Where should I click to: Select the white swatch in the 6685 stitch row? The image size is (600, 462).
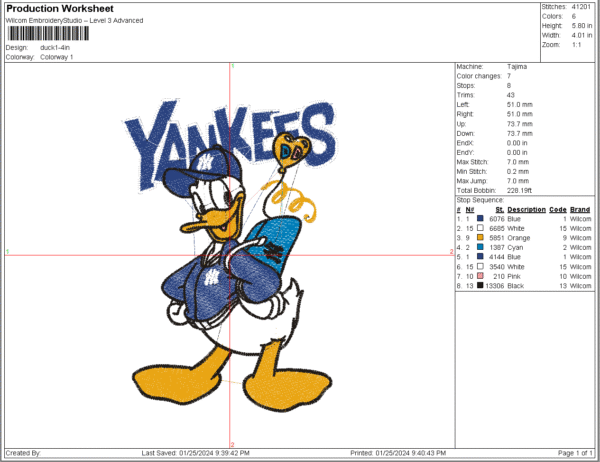click(x=480, y=228)
